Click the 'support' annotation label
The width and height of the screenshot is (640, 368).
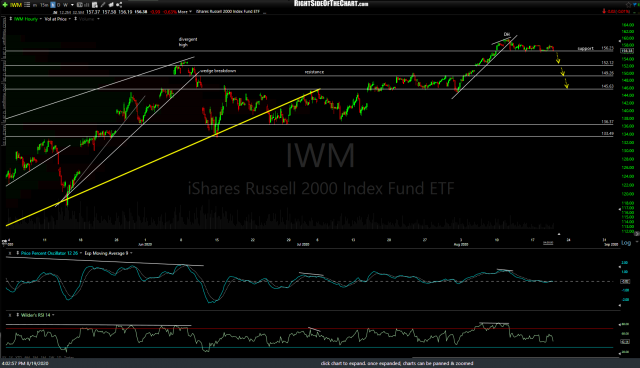(585, 49)
